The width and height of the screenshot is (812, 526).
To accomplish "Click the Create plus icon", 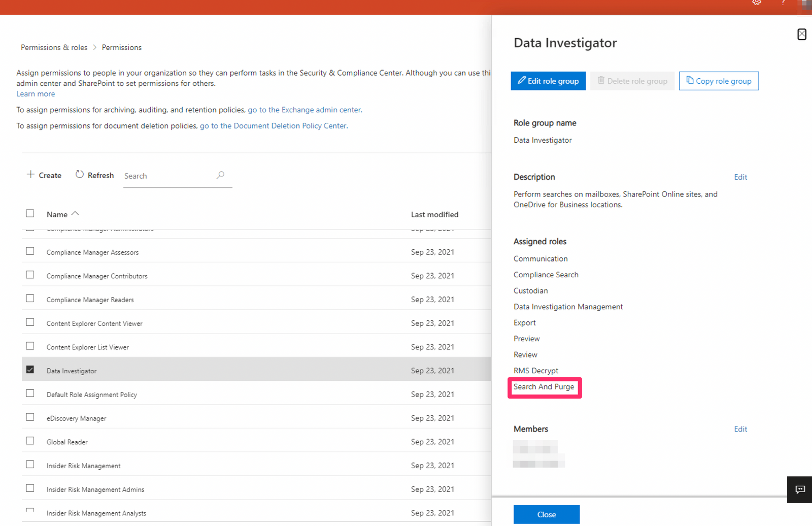I will (x=30, y=175).
